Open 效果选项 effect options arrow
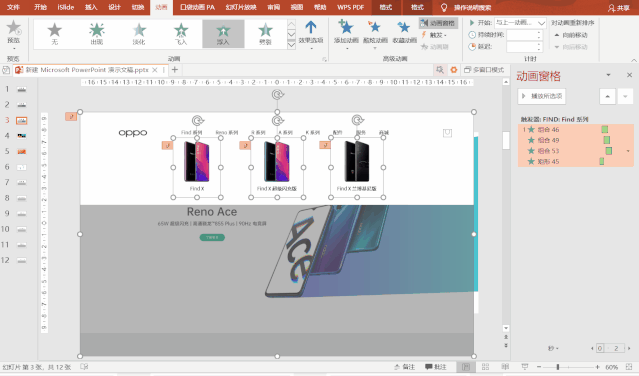639x376 pixels. 311,34
